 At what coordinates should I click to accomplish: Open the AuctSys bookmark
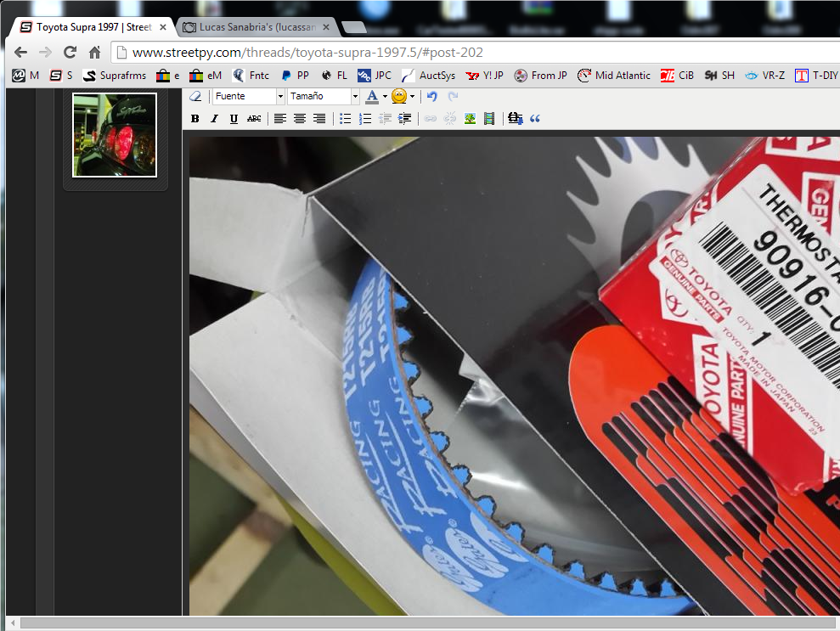point(429,76)
